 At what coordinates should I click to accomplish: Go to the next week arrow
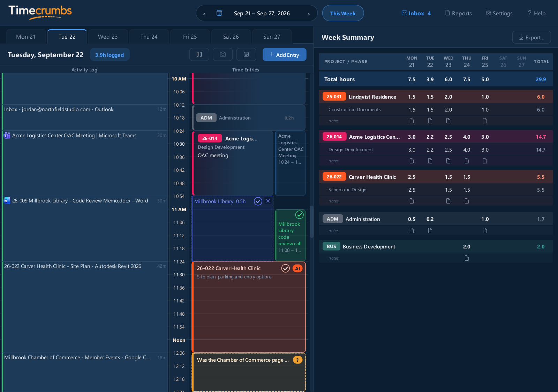click(x=309, y=14)
